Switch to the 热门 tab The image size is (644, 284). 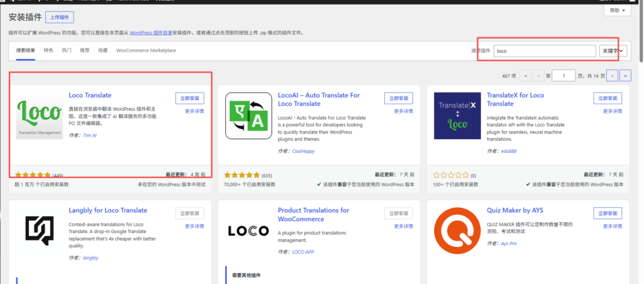[x=67, y=50]
